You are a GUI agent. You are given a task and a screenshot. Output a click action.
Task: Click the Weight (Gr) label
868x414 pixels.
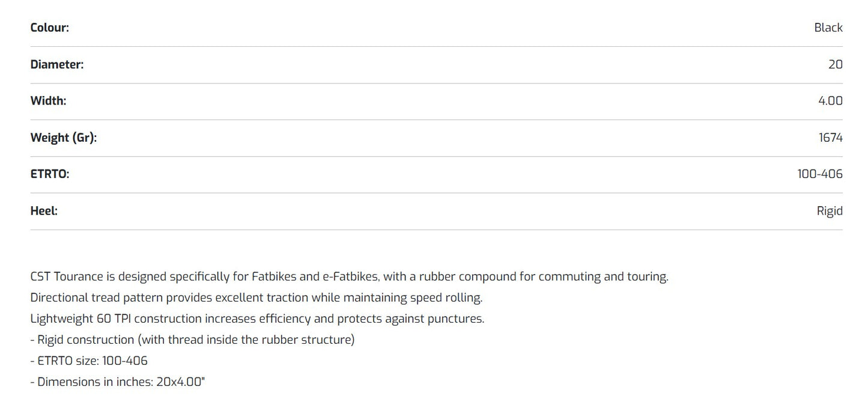pyautogui.click(x=64, y=138)
